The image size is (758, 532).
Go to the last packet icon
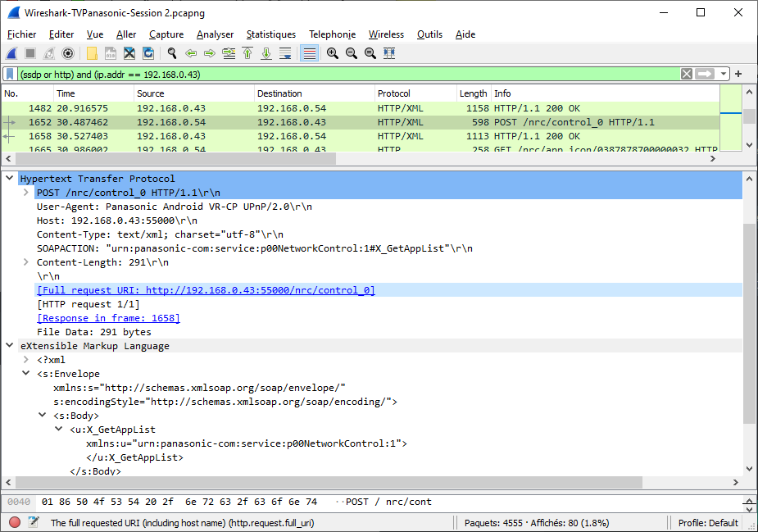[266, 53]
